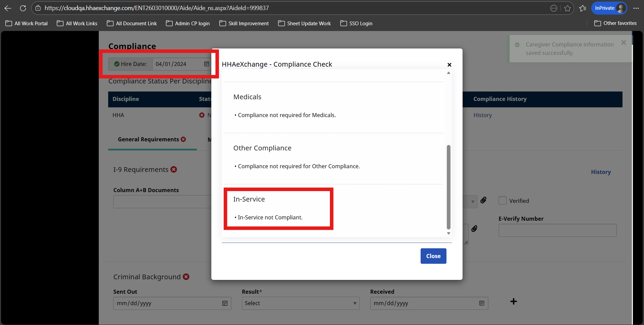The width and height of the screenshot is (644, 325).
Task: Expand the Result dropdown
Action: 300,303
